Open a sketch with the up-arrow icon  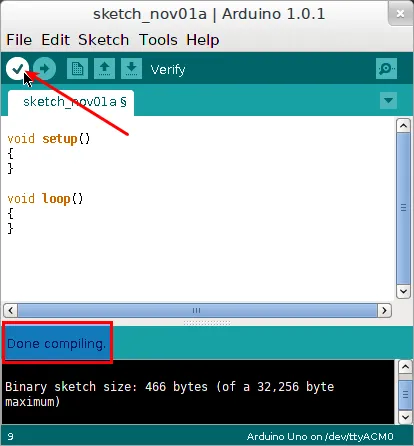104,68
